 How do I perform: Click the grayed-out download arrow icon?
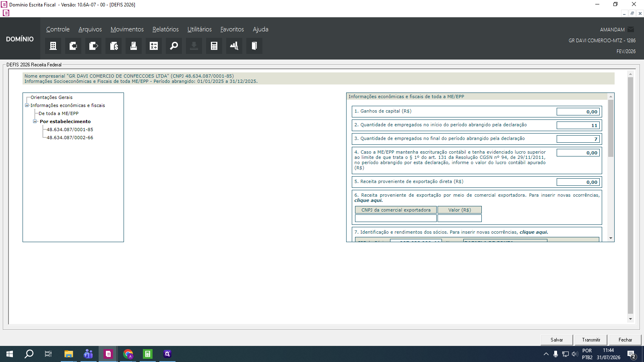pyautogui.click(x=194, y=46)
